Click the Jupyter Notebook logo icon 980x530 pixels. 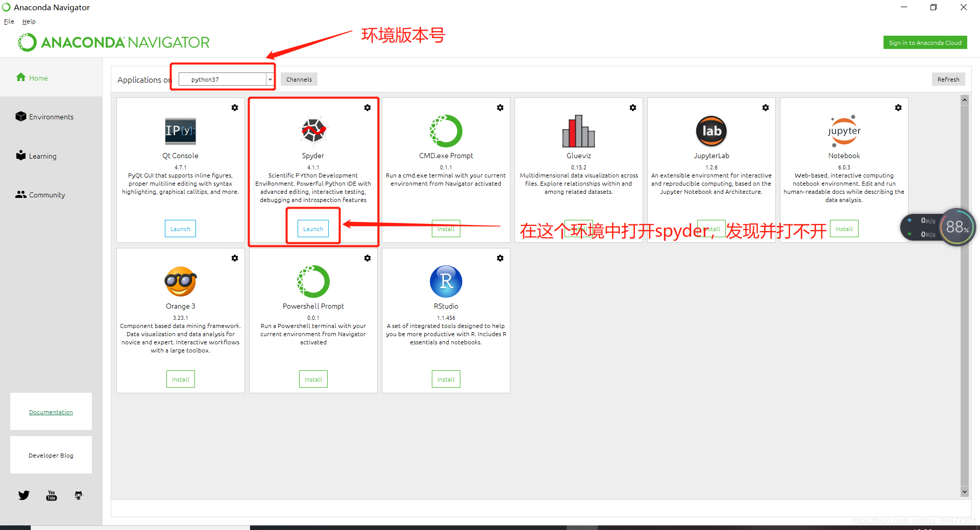click(x=844, y=131)
